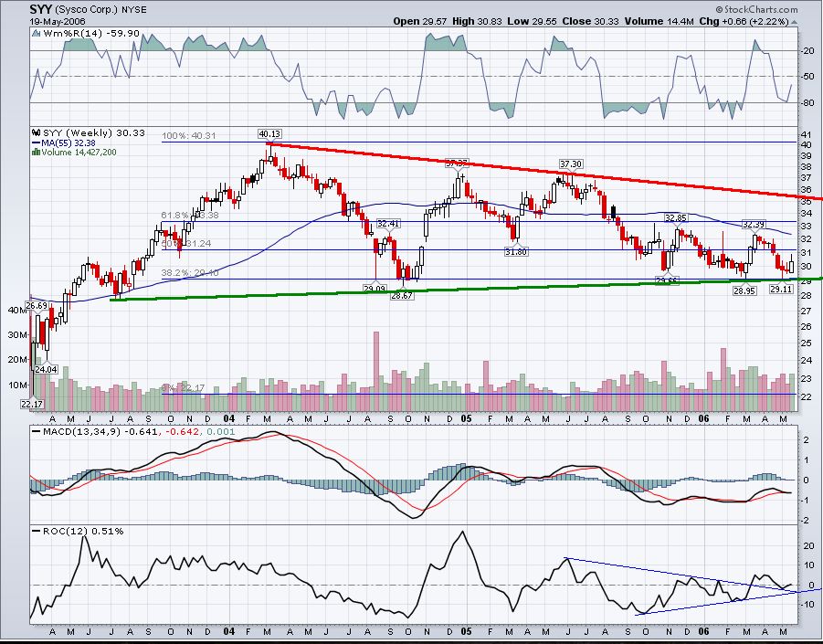
Task: Click the 31.80 low price label
Action: (516, 252)
